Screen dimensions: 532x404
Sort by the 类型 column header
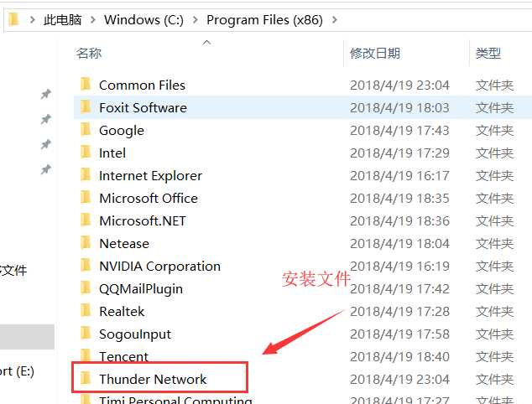point(488,54)
